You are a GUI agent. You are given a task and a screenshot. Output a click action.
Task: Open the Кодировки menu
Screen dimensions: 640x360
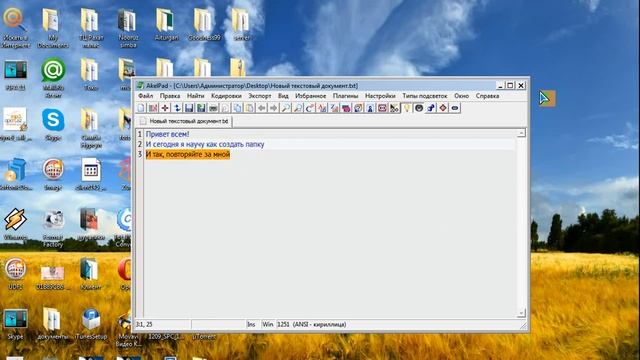click(226, 96)
